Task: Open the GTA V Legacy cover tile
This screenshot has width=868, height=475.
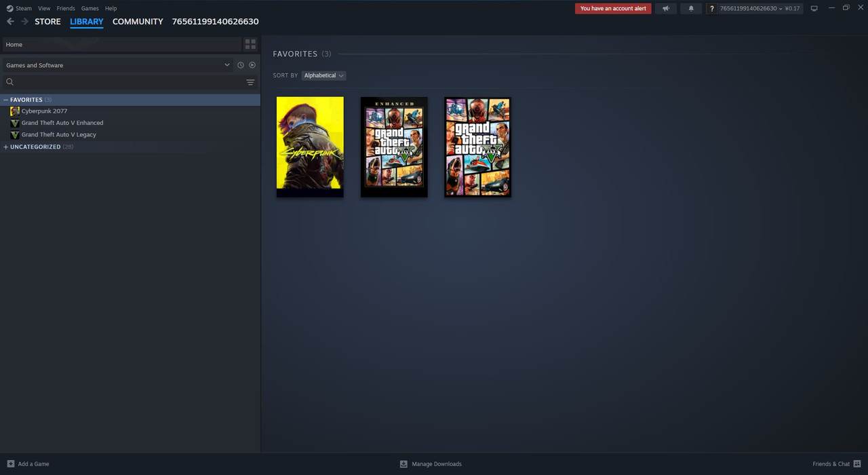Action: (x=477, y=147)
